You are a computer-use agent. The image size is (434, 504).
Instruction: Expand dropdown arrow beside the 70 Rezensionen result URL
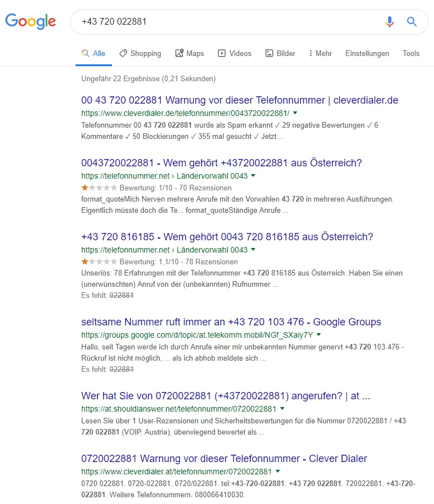click(x=253, y=175)
